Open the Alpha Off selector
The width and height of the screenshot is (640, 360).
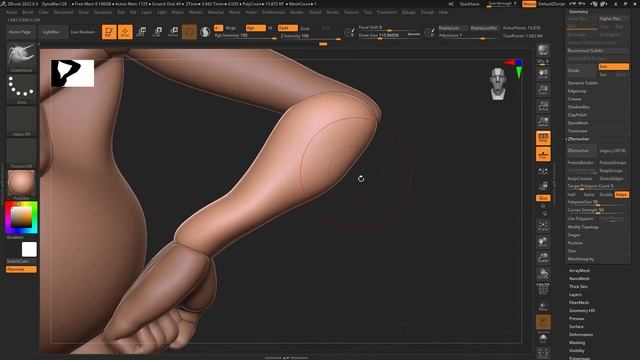[x=21, y=121]
